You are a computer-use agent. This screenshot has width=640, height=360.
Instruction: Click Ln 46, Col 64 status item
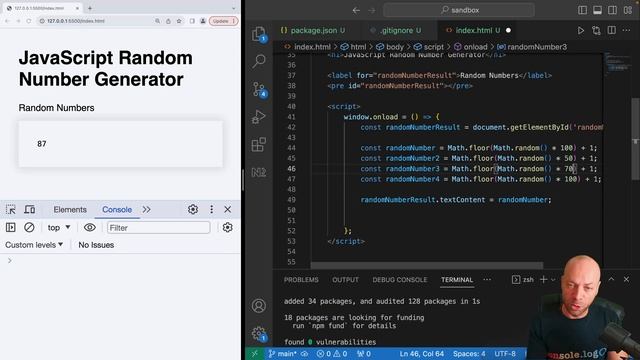tap(422, 354)
